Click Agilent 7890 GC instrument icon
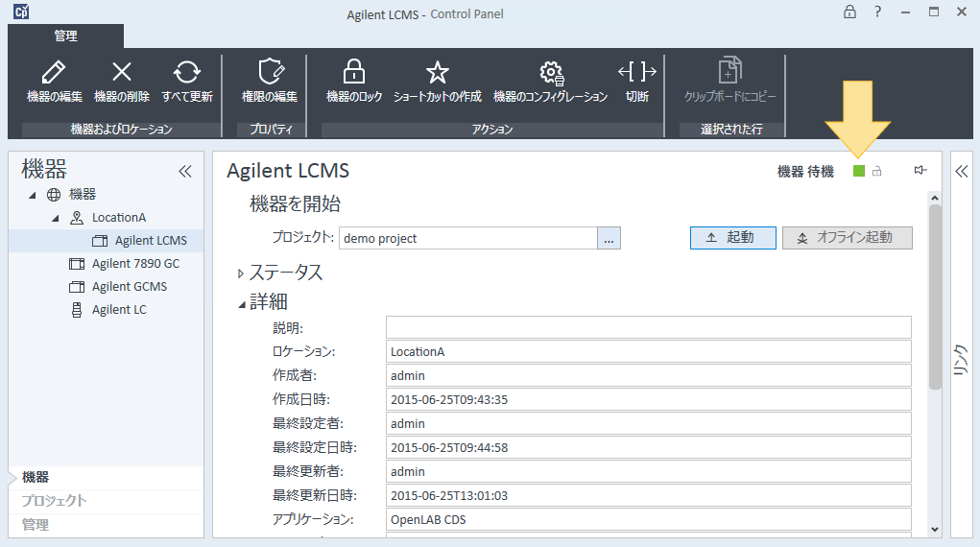 tap(76, 264)
